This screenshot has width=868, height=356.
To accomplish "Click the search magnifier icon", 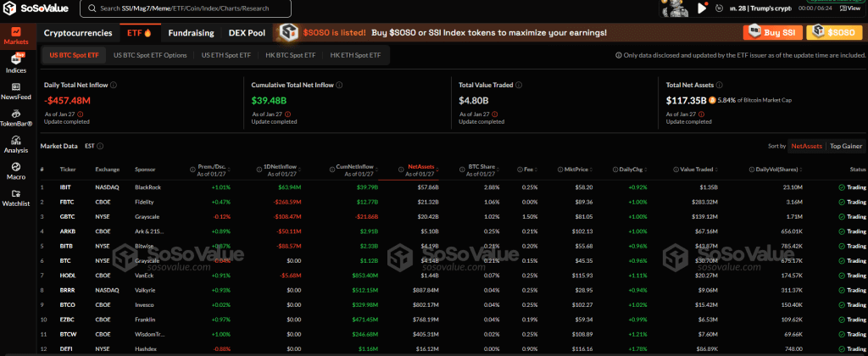I will point(91,8).
